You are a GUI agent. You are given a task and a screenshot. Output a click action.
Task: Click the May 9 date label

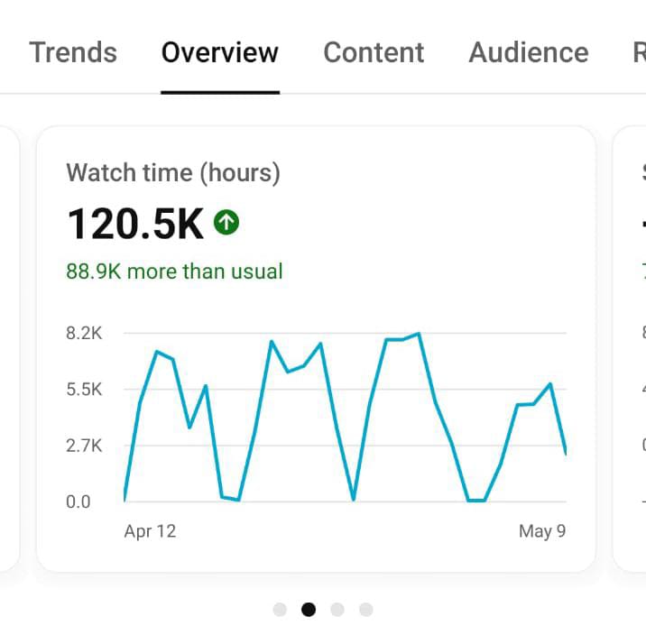pyautogui.click(x=542, y=531)
